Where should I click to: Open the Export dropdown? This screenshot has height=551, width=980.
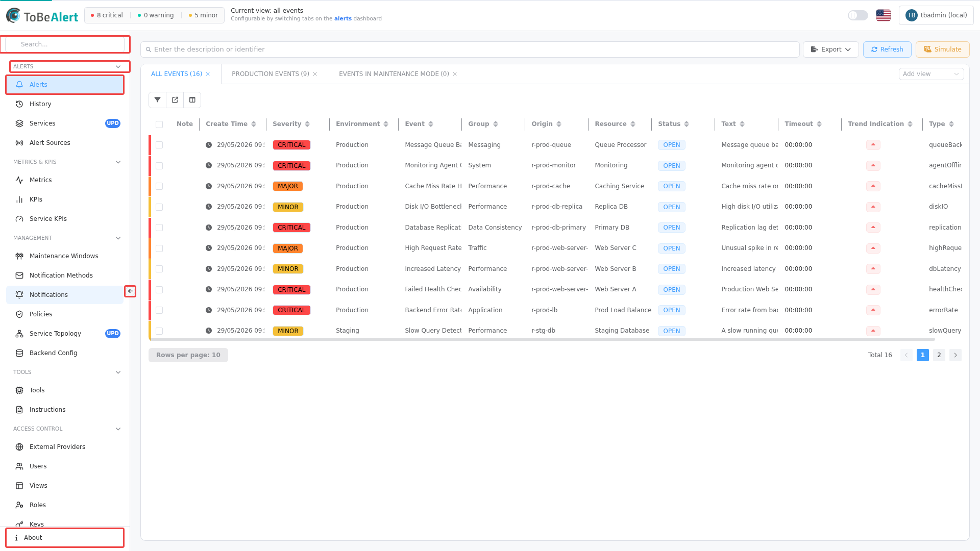830,49
